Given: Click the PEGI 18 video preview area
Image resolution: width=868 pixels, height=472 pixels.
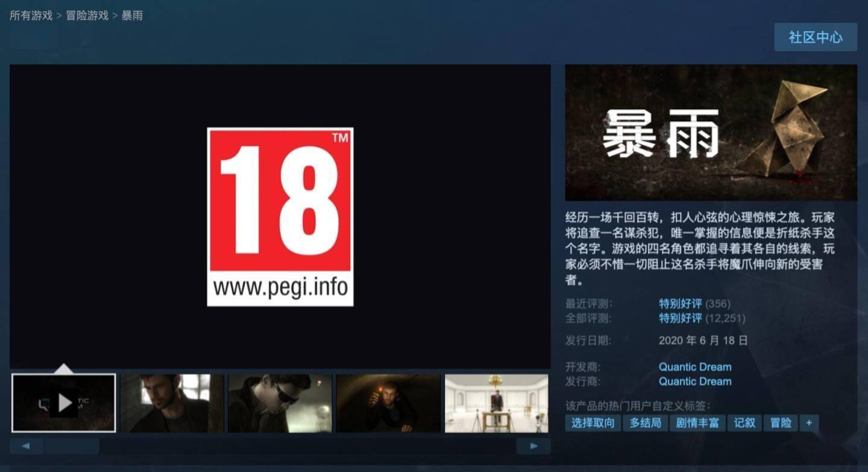Looking at the screenshot, I should [x=280, y=216].
